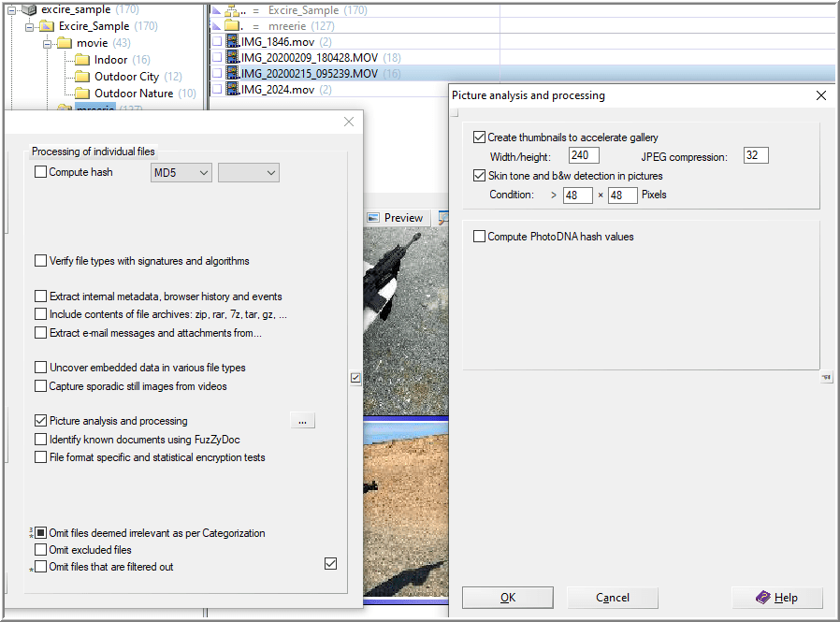Screen dimensions: 840x622
Task: Select the IMG_20200209_180428.MOV file row
Action: [x=309, y=58]
